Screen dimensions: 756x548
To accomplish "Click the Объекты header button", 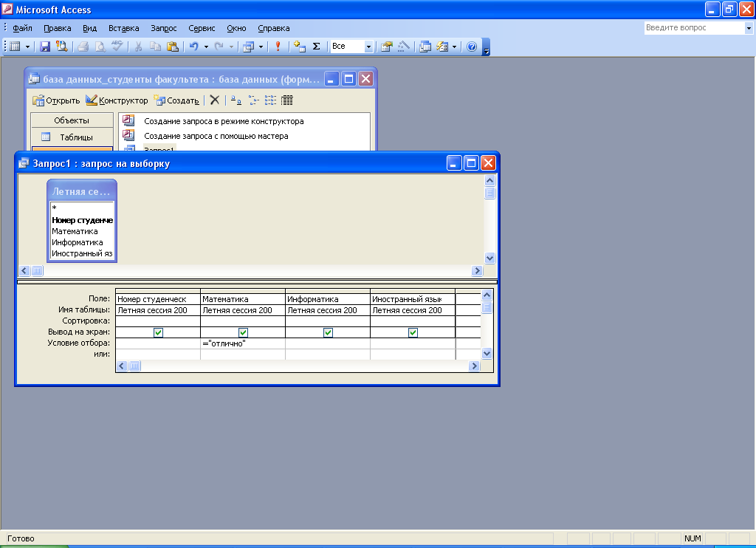I will pyautogui.click(x=72, y=120).
